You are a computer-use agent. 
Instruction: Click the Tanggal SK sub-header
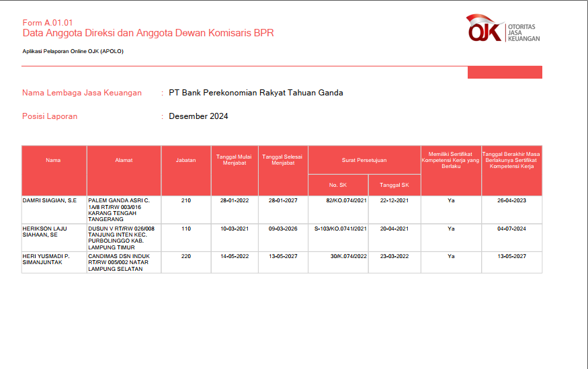click(x=394, y=185)
